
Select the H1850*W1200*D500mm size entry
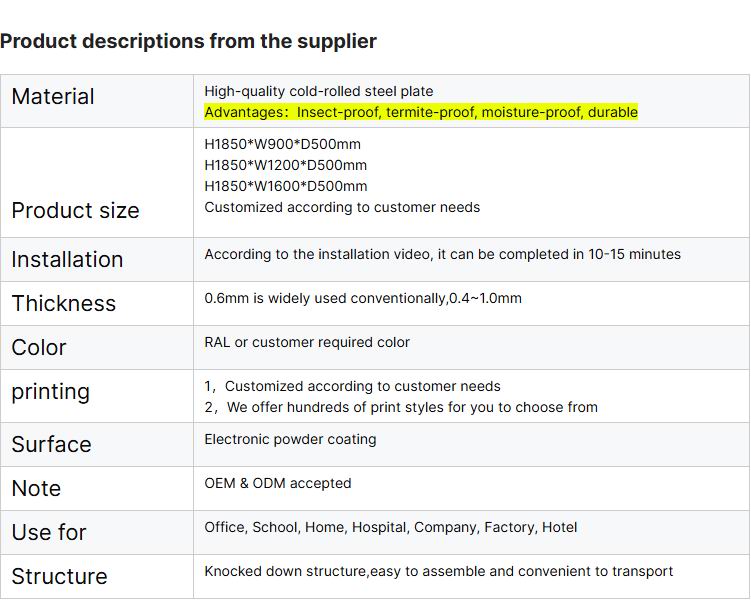point(285,165)
